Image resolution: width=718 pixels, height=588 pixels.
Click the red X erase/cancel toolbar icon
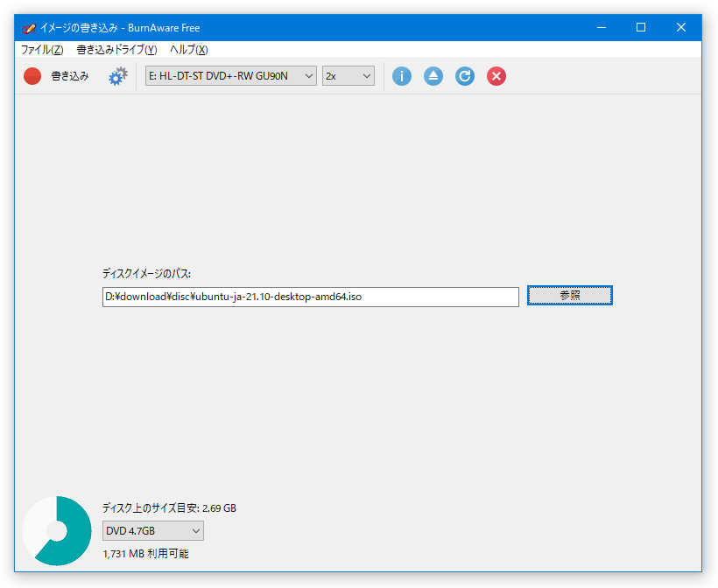[496, 76]
